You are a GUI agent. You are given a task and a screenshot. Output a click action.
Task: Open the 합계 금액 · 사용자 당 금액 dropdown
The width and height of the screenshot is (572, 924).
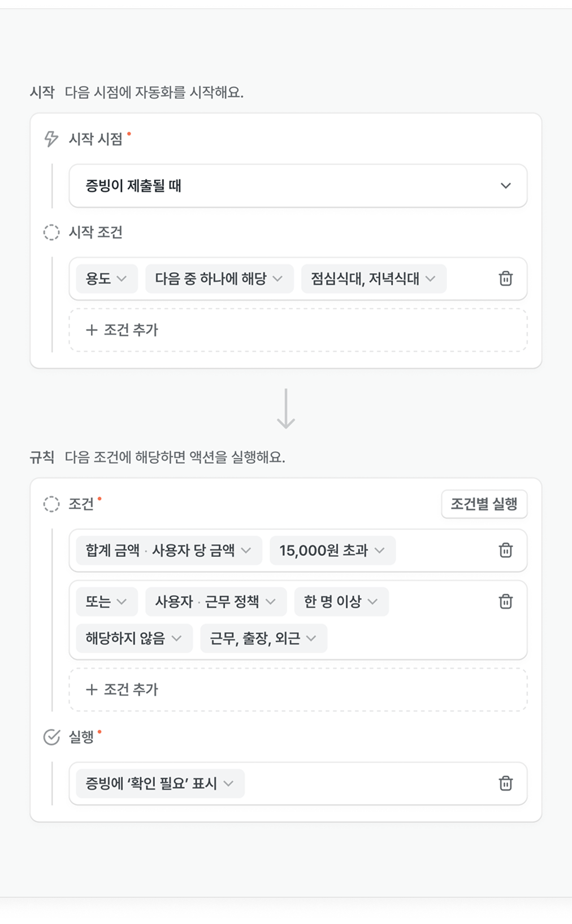click(x=168, y=550)
